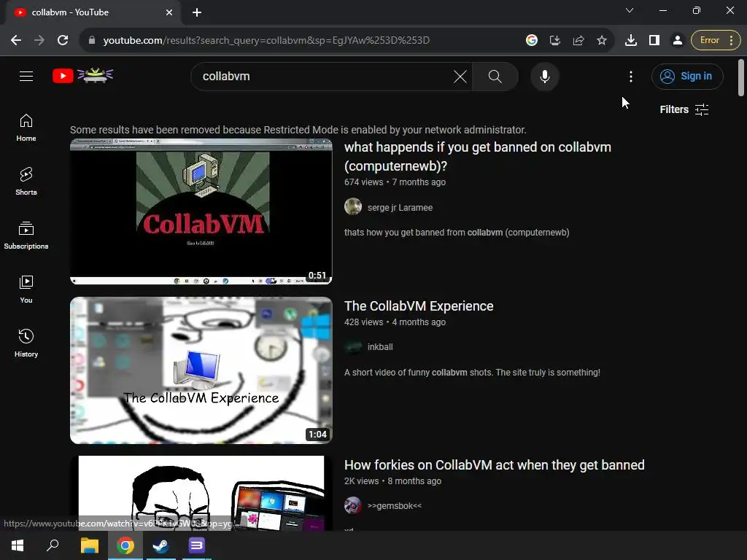
Task: Click '428 views • 4 months ago' text
Action: (395, 322)
